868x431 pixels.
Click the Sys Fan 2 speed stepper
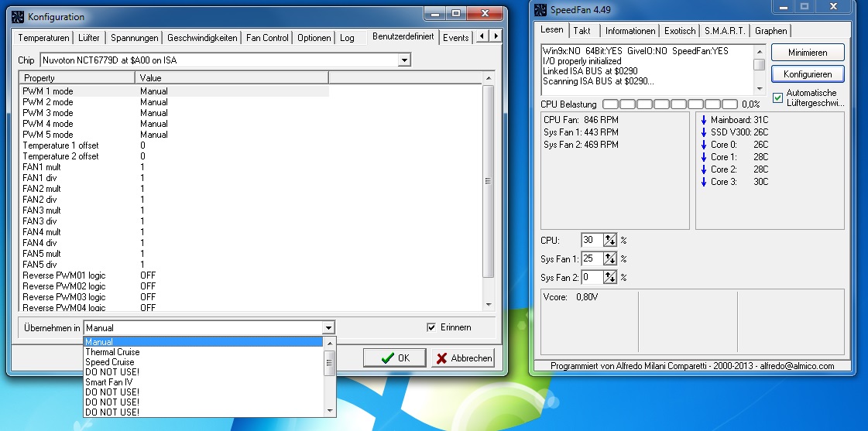click(x=609, y=277)
